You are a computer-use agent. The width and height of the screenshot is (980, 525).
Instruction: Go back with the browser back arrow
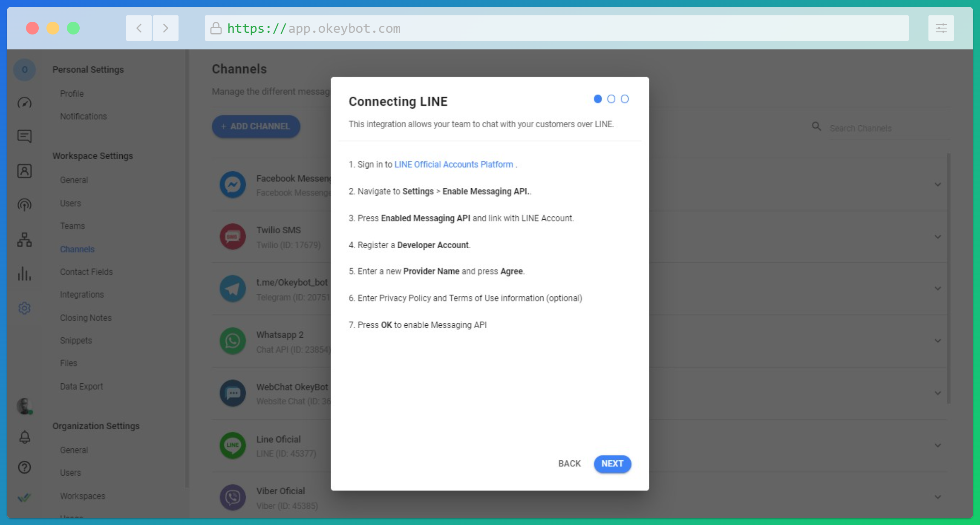pos(139,28)
